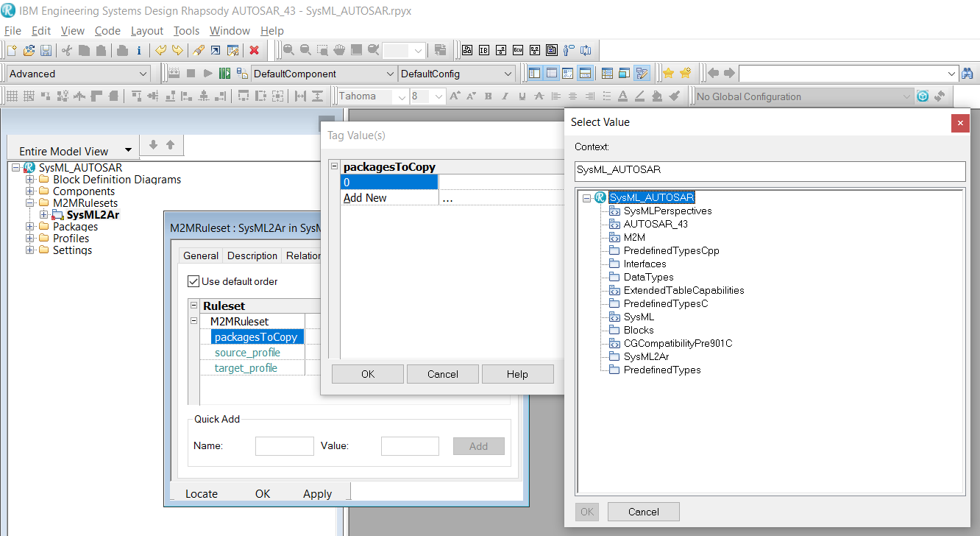Viewport: 980px width, 536px height.
Task: Open the No Global Configuration dropdown
Action: tap(906, 96)
